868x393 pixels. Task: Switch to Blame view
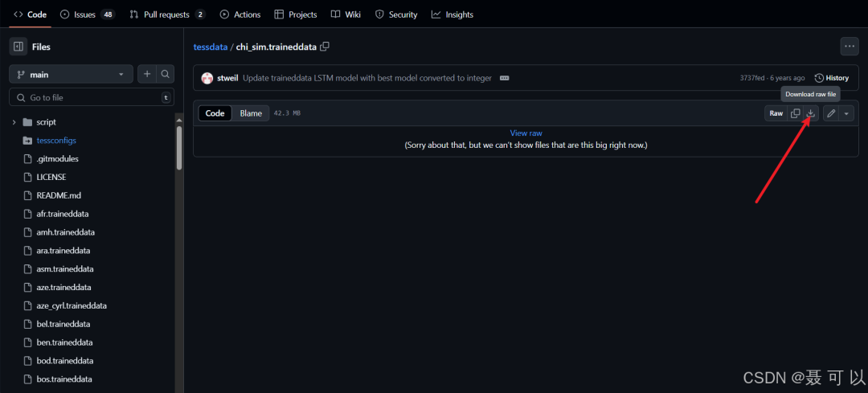tap(251, 113)
